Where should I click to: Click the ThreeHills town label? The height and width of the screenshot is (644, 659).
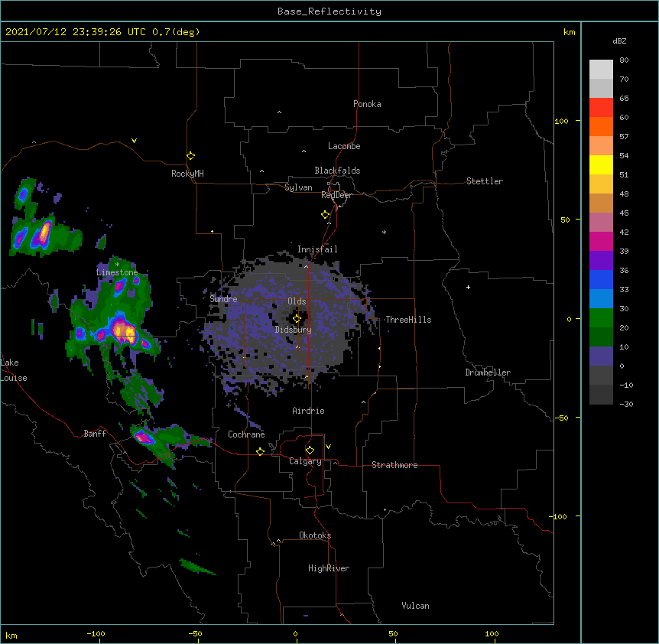[408, 320]
